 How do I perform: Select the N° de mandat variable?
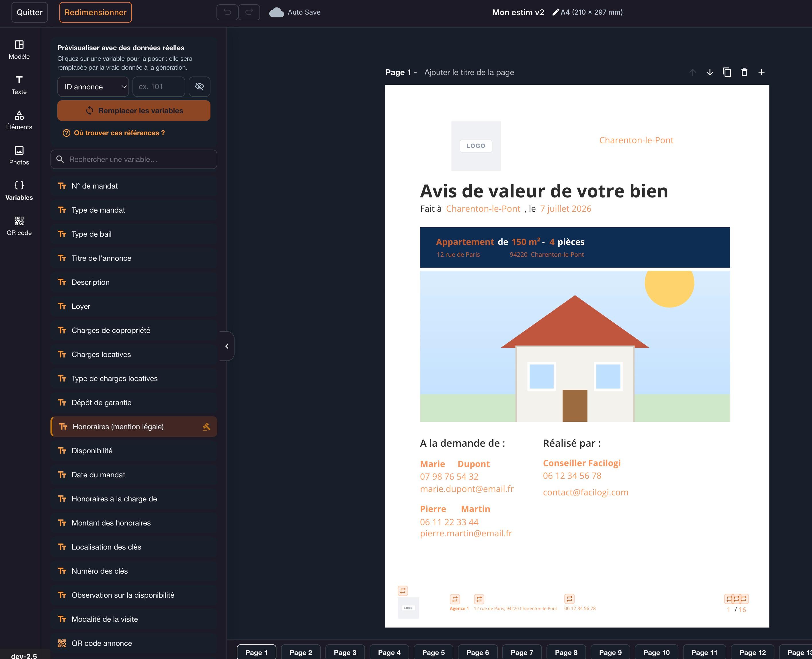coord(134,186)
